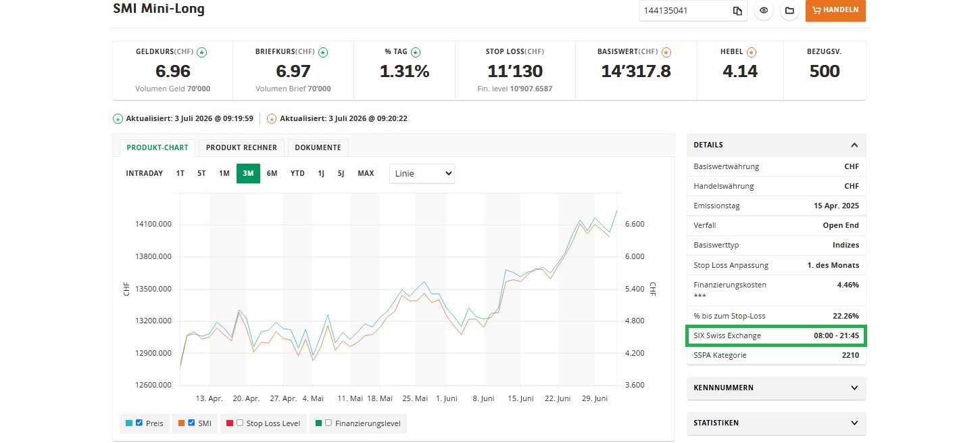Click the orange HANDELN button
This screenshot has width=980, height=443.
(x=835, y=10)
